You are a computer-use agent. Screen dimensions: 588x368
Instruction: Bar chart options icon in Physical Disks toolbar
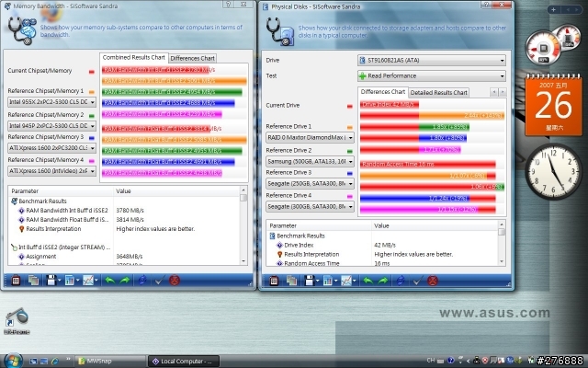coord(327,281)
